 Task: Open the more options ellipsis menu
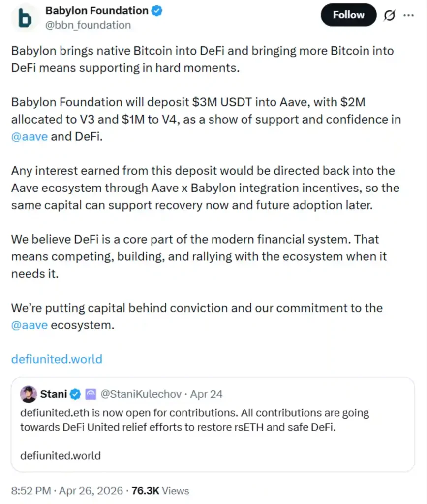pyautogui.click(x=409, y=15)
